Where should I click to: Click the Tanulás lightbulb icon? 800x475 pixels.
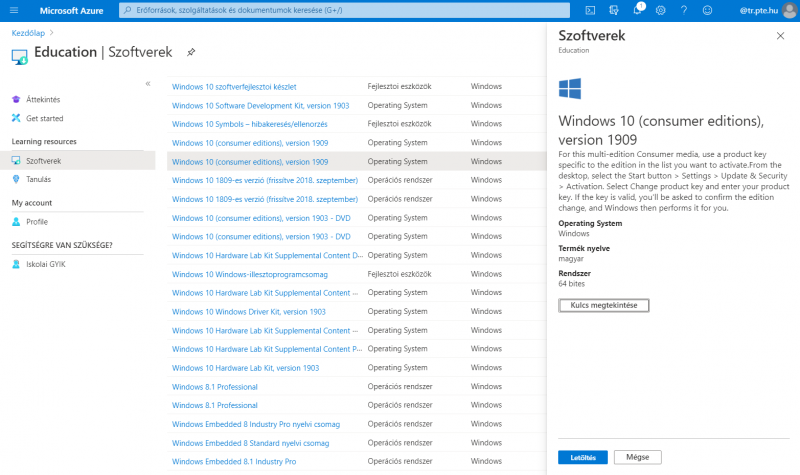coord(16,179)
